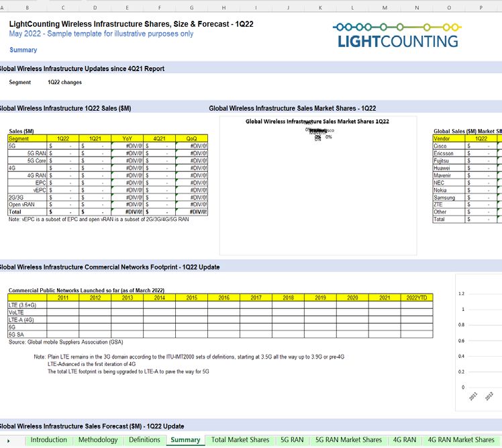Select column G header

coord(191,7)
